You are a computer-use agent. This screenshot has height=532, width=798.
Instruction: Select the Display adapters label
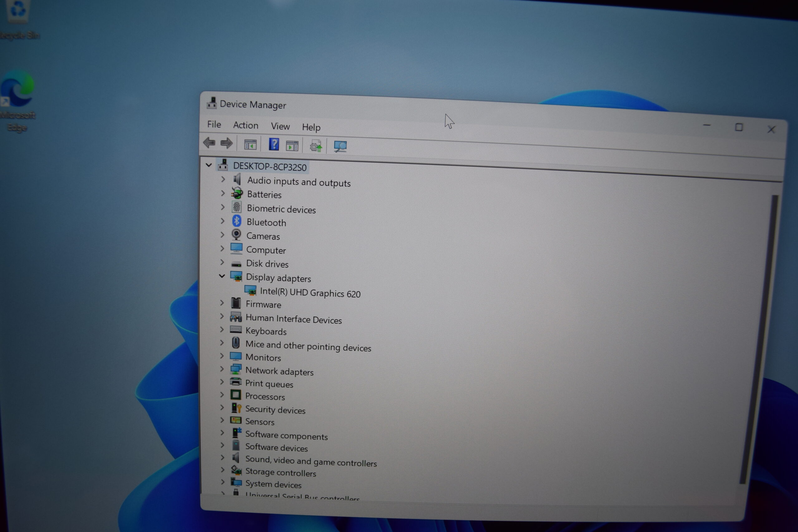[x=278, y=278]
